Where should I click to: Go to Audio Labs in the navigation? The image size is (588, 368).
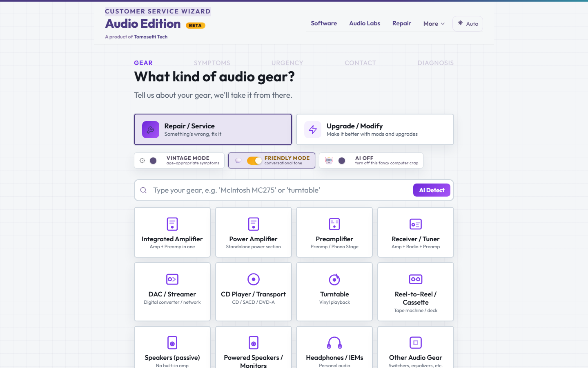coord(365,23)
